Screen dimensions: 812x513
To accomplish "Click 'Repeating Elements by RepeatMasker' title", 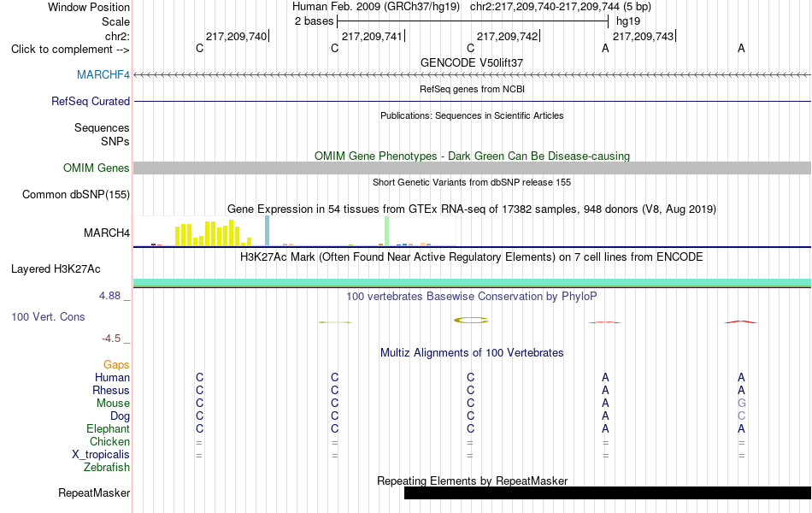I will click(x=472, y=481).
